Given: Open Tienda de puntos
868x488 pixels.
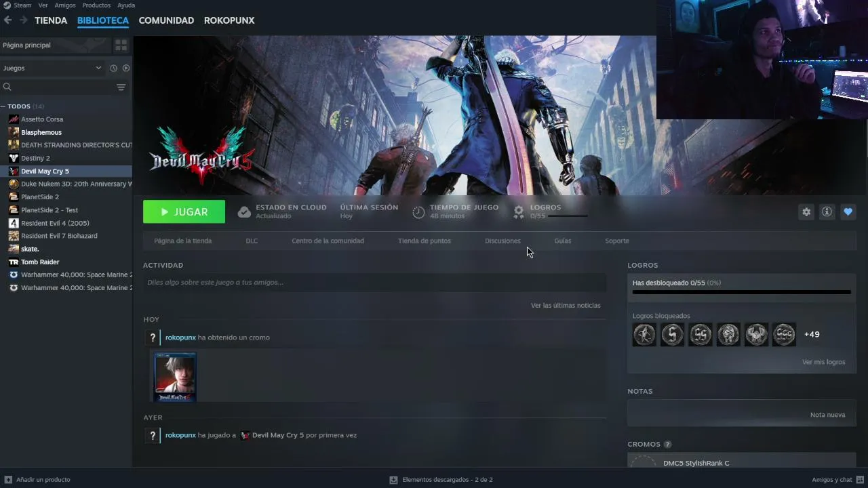Looking at the screenshot, I should [x=424, y=241].
